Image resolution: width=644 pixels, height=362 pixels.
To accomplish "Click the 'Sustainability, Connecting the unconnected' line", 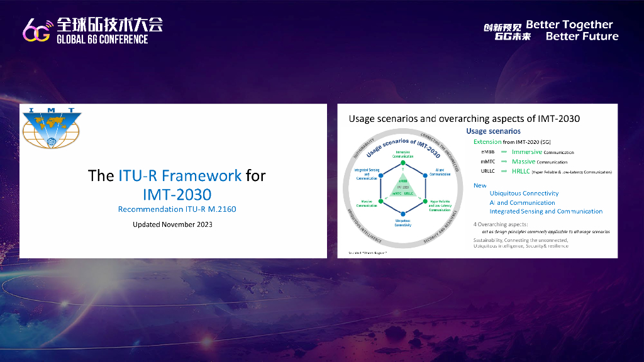I will pyautogui.click(x=521, y=240).
